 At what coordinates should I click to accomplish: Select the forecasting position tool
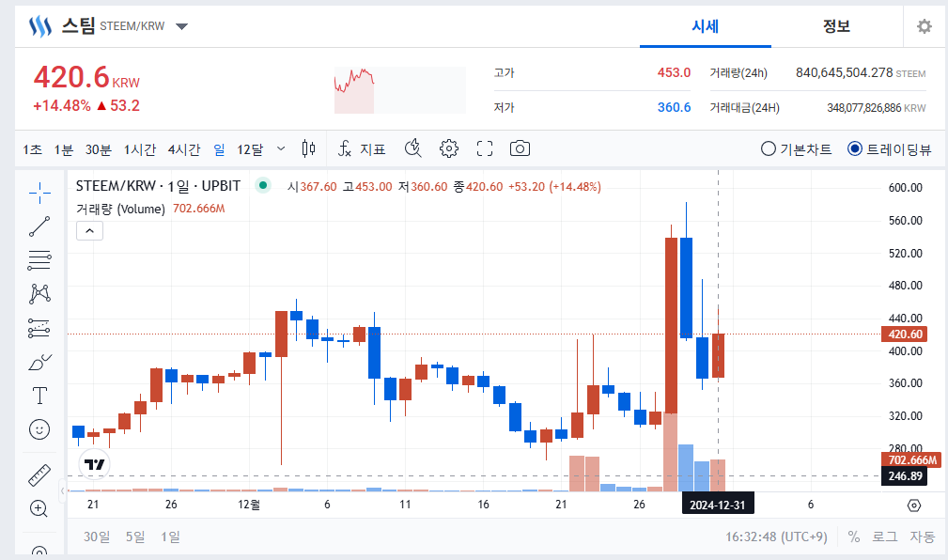tap(39, 328)
